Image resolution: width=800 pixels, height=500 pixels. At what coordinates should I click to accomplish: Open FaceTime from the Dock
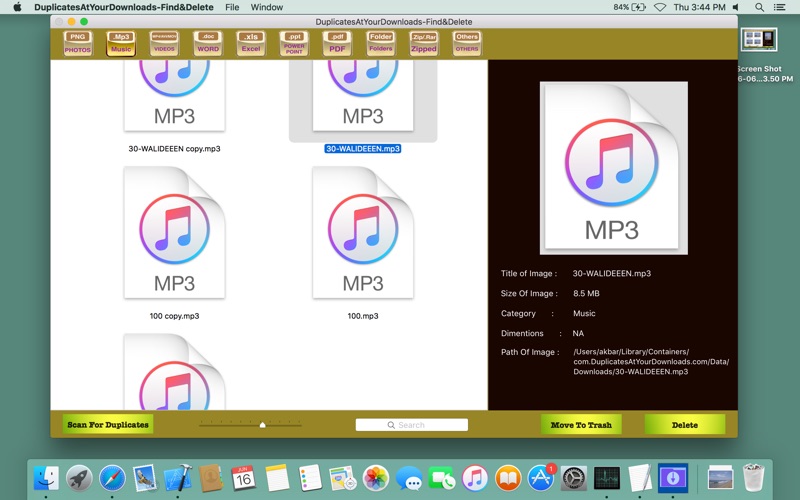[442, 479]
